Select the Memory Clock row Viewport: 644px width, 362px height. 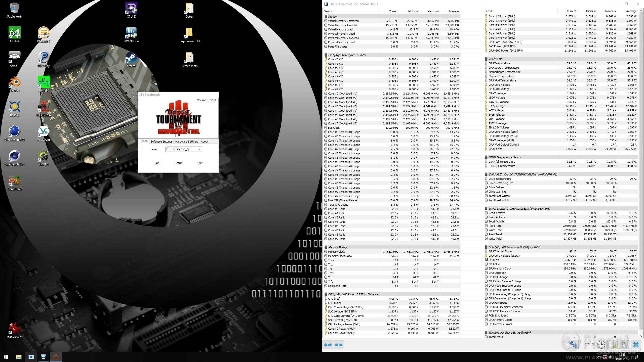click(x=392, y=252)
